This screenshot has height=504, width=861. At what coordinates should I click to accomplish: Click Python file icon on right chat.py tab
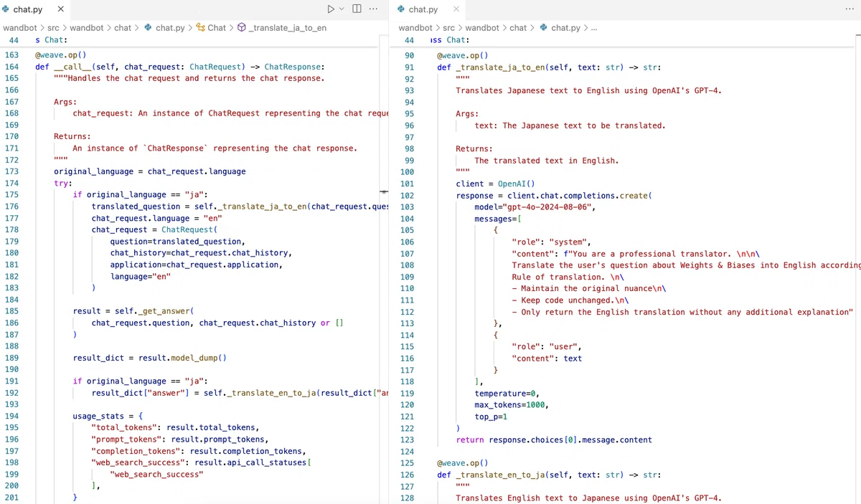[x=401, y=9]
